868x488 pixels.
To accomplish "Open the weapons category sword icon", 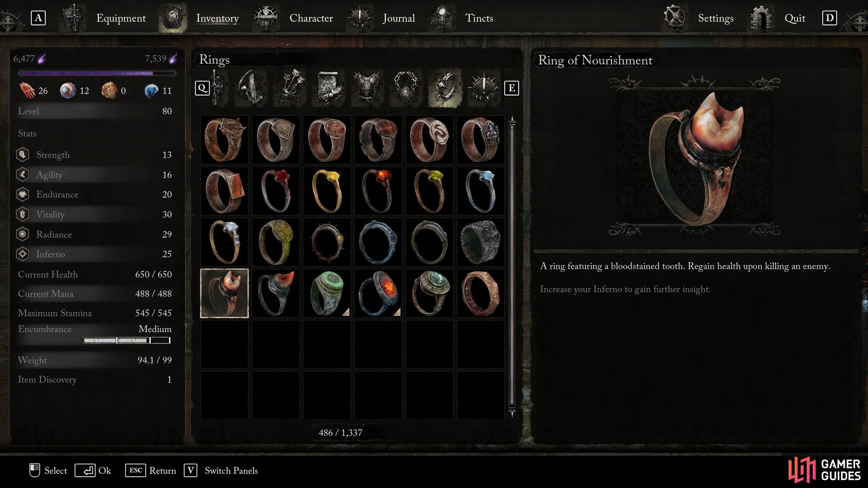I will (217, 88).
